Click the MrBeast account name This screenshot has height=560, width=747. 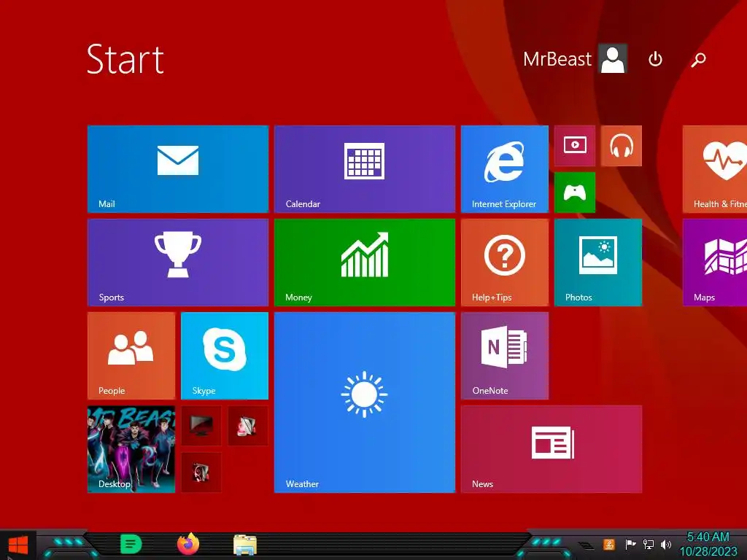point(557,59)
